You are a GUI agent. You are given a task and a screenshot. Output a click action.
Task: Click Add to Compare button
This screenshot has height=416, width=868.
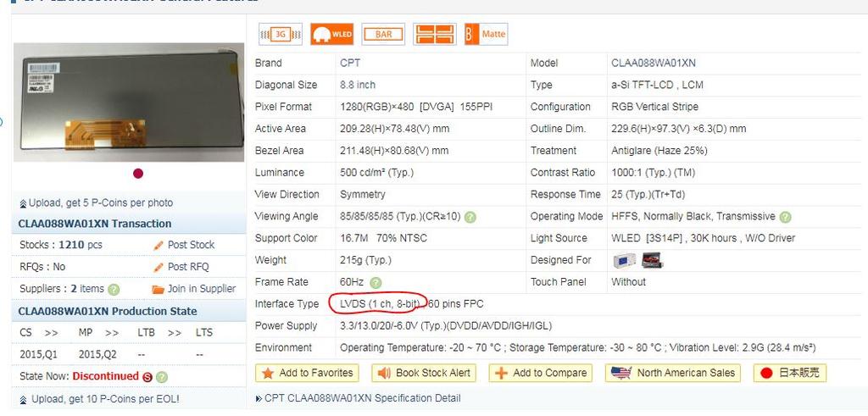tap(539, 373)
